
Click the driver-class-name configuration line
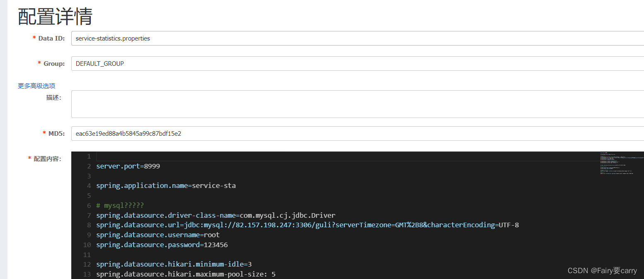(x=215, y=215)
